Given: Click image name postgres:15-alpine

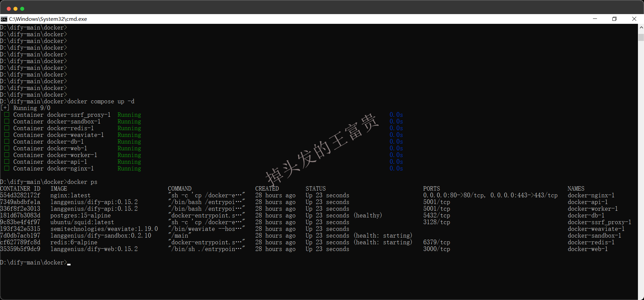Looking at the screenshot, I should [81, 215].
